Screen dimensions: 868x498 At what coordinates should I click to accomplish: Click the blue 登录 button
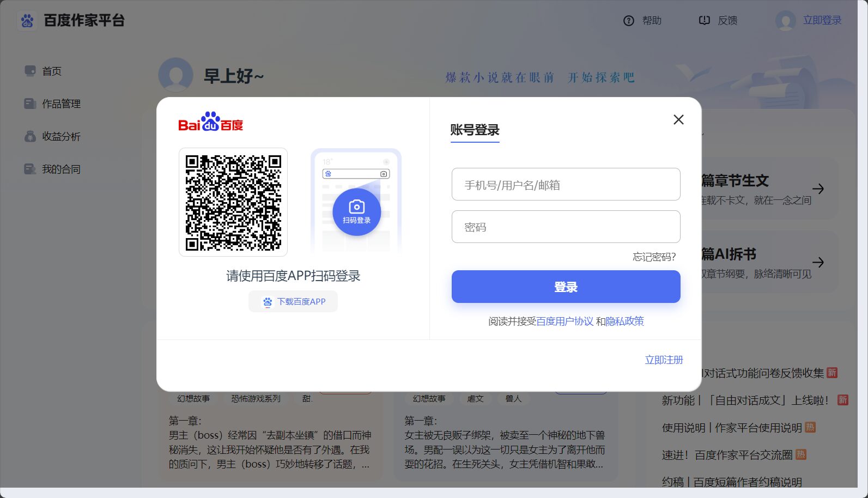566,287
